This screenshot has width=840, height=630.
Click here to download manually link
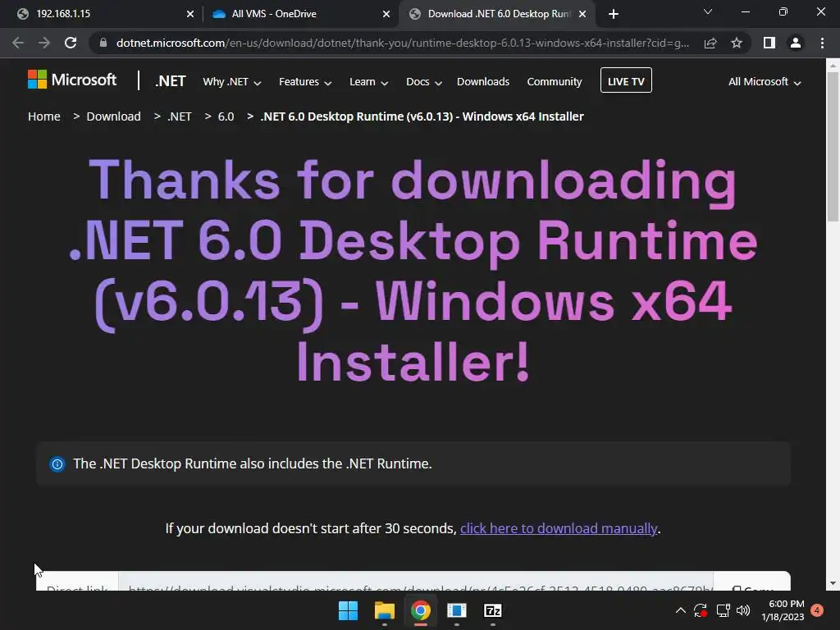tap(559, 529)
